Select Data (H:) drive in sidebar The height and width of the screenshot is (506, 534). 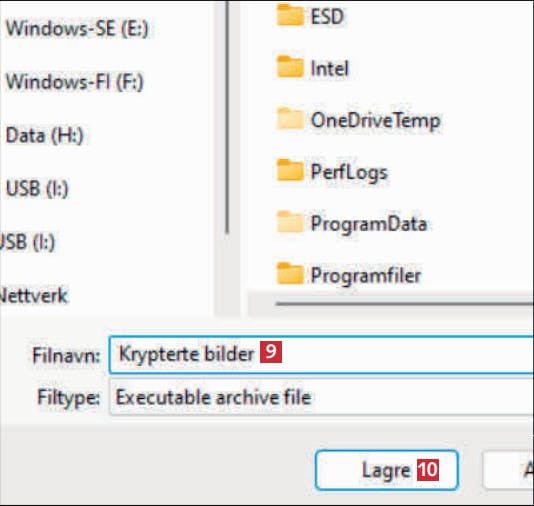45,135
